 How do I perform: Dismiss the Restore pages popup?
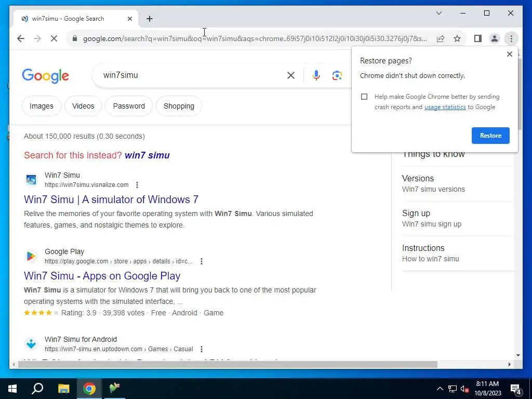tap(509, 54)
